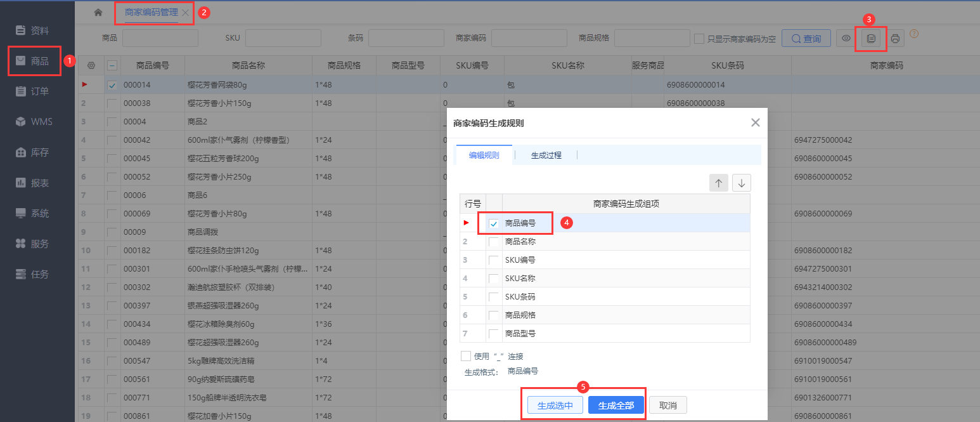
Task: Focus the 商家编码 input field
Action: click(529, 38)
